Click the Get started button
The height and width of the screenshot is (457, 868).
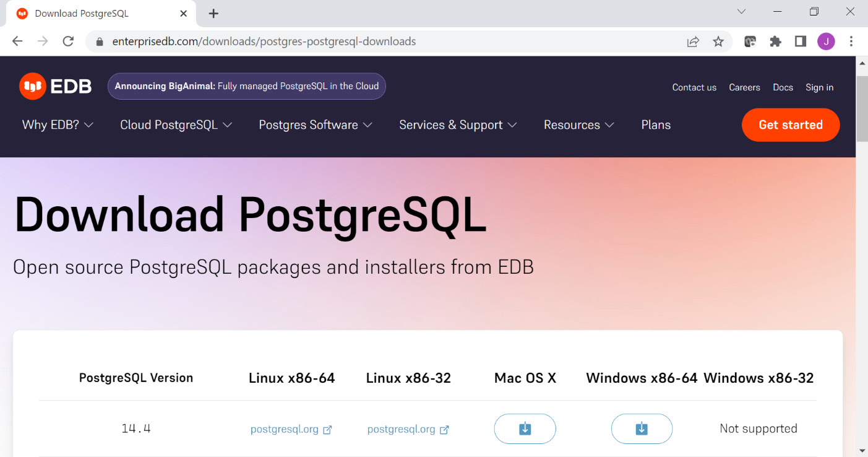[x=791, y=124]
